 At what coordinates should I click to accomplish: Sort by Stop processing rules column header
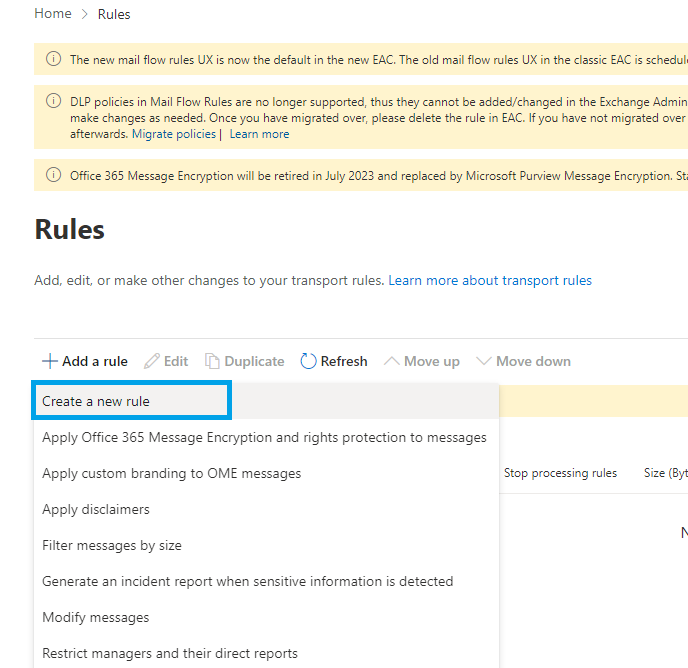pos(560,473)
